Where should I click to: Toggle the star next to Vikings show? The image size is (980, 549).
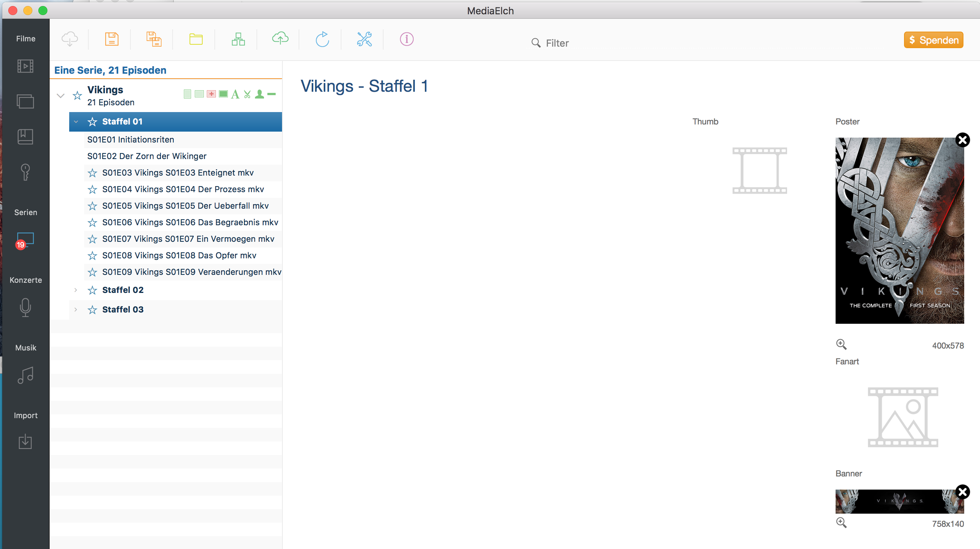point(77,95)
